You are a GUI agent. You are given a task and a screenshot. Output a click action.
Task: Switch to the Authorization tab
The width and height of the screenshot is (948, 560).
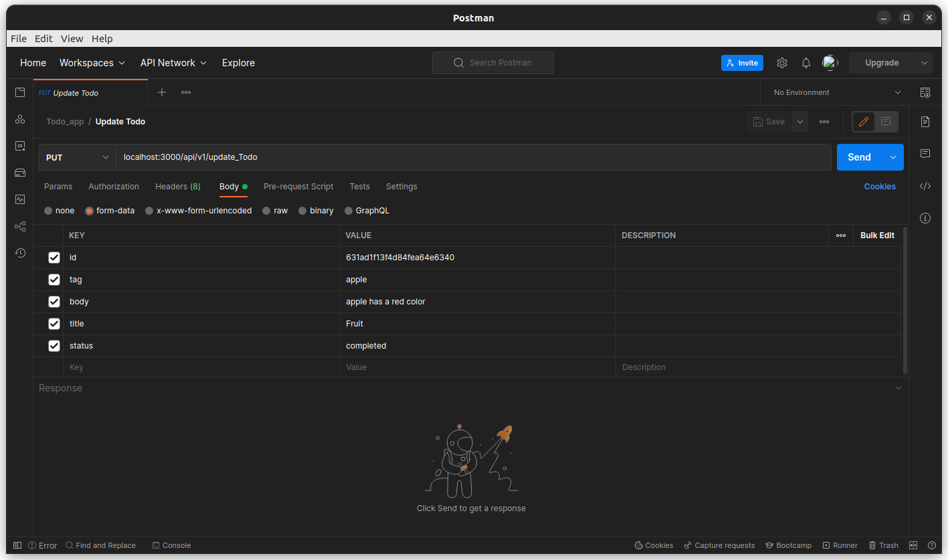[x=114, y=187]
